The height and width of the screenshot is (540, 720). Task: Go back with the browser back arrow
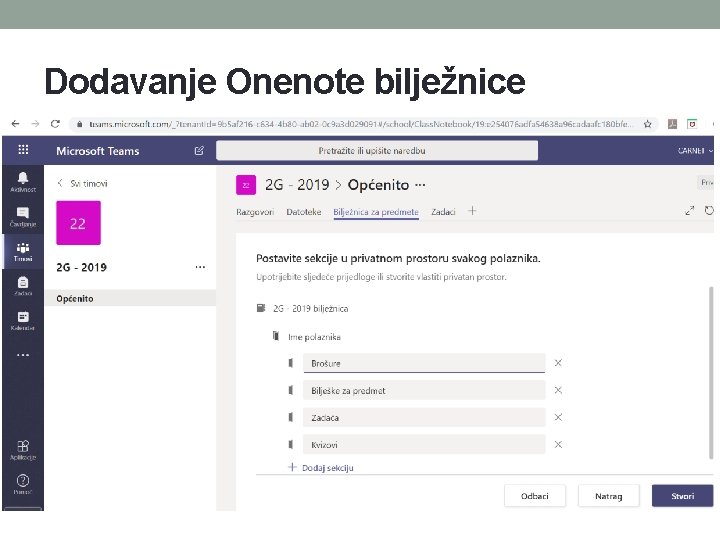(15, 124)
